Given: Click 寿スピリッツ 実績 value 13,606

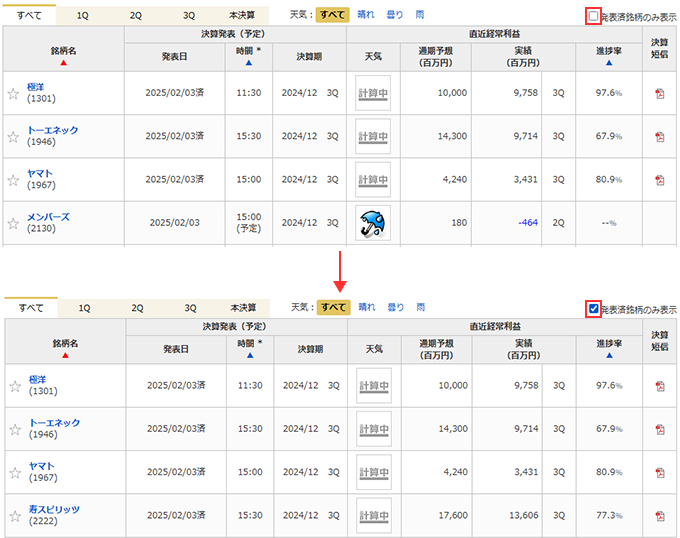Looking at the screenshot, I should point(524,515).
